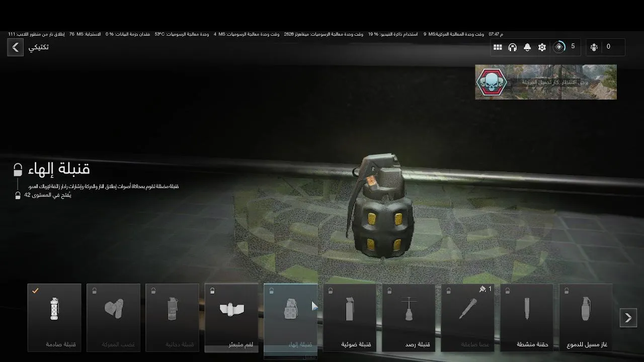644x362 pixels.
Task: Open the notifications bell icon
Action: [527, 47]
